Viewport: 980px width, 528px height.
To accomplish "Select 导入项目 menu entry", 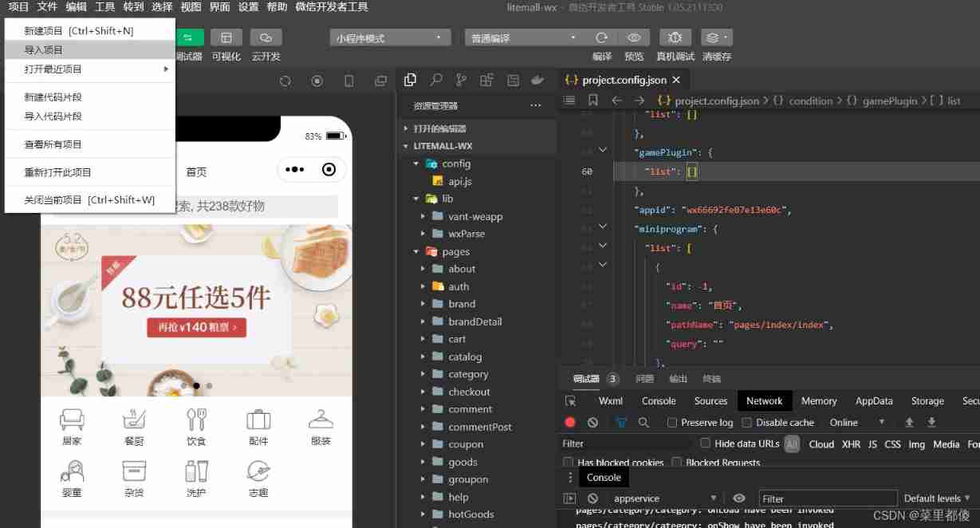I will pyautogui.click(x=89, y=49).
